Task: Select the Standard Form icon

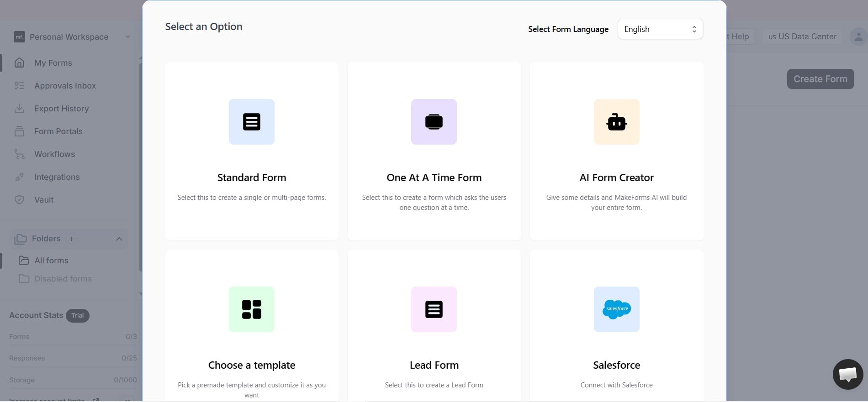Action: coord(252,122)
